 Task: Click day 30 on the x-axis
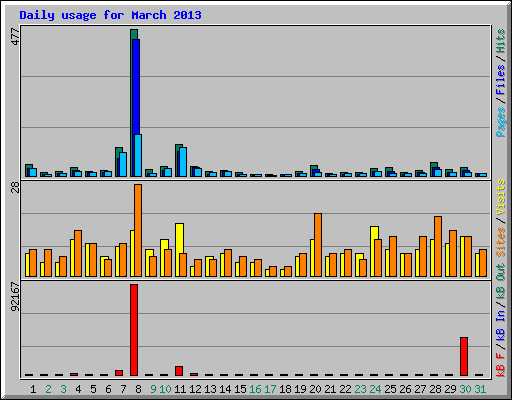pos(465,389)
